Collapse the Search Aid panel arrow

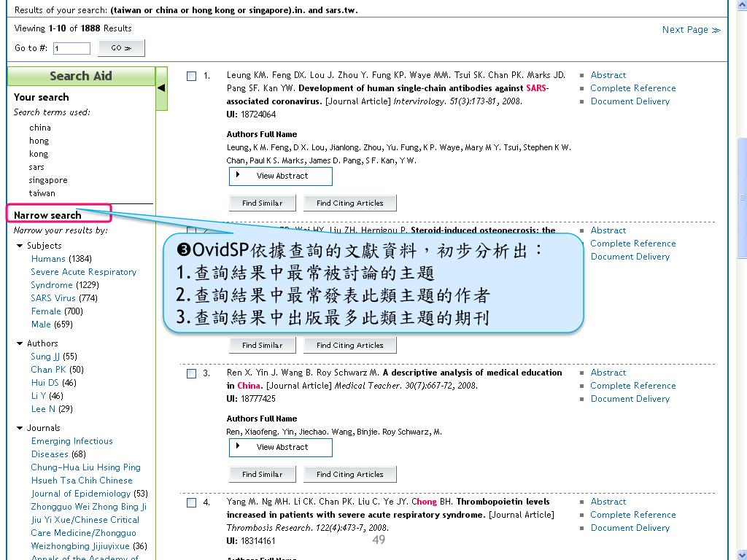click(x=161, y=88)
